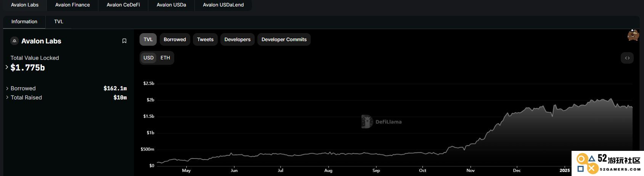The height and width of the screenshot is (176, 644).
Task: Toggle the Developers chart metric
Action: (238, 39)
